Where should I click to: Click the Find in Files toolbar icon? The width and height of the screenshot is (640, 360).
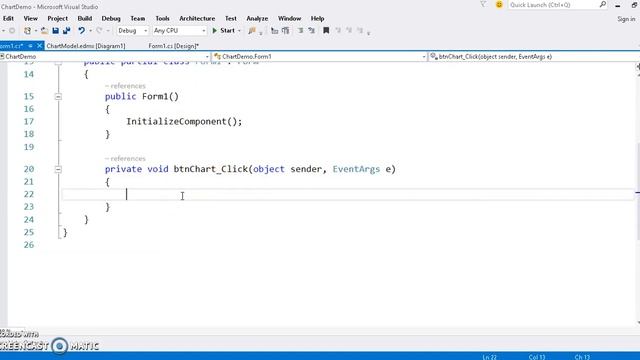click(x=252, y=31)
